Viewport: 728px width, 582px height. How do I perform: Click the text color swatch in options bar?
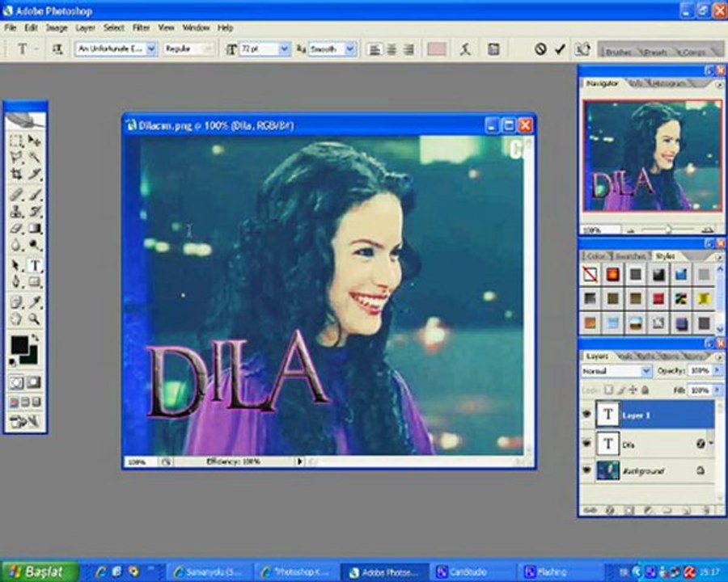[437, 49]
